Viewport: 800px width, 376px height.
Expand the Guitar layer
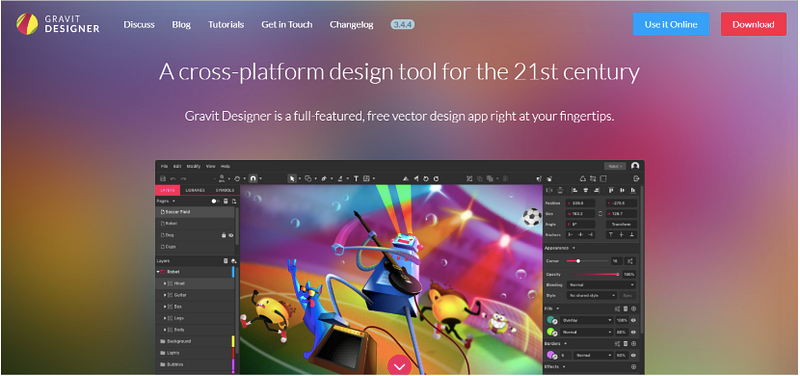pyautogui.click(x=165, y=295)
